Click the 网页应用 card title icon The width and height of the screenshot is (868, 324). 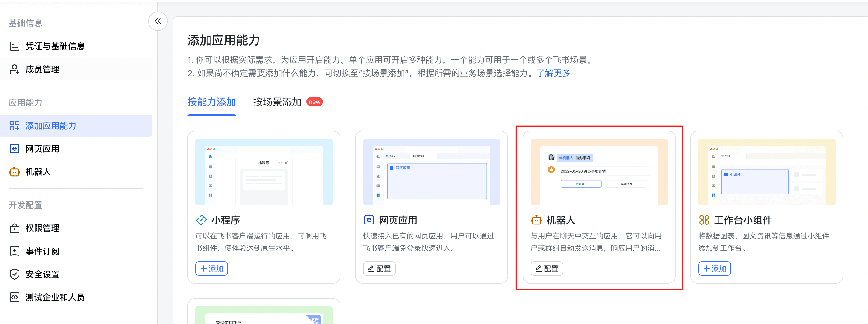click(x=369, y=220)
